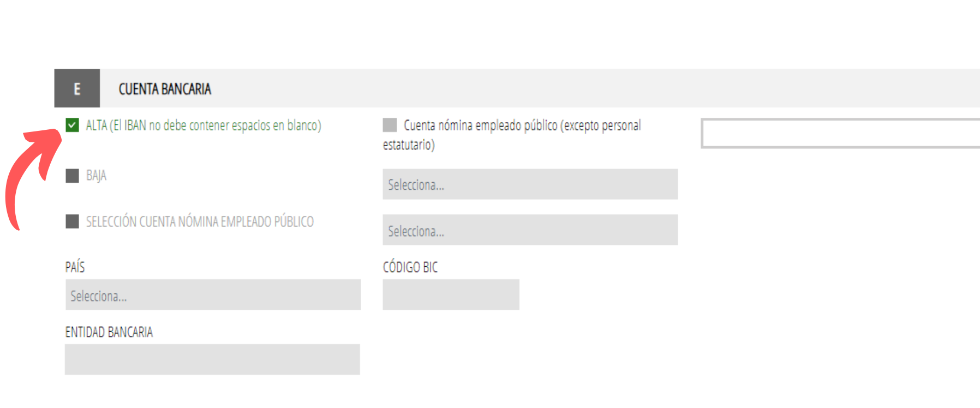Open the Selecciona dropdown beside BAJA
Screen dimensions: 980x408
point(530,184)
